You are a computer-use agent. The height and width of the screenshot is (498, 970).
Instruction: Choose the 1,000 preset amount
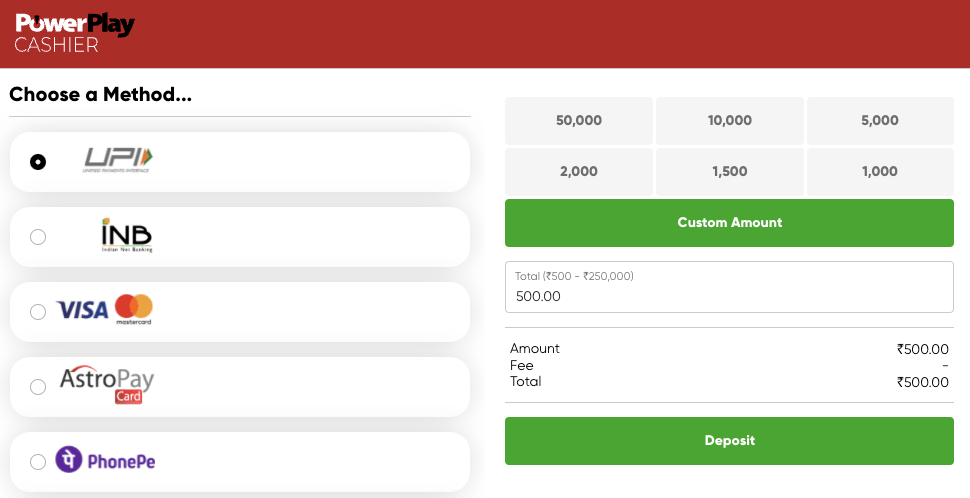(x=880, y=171)
